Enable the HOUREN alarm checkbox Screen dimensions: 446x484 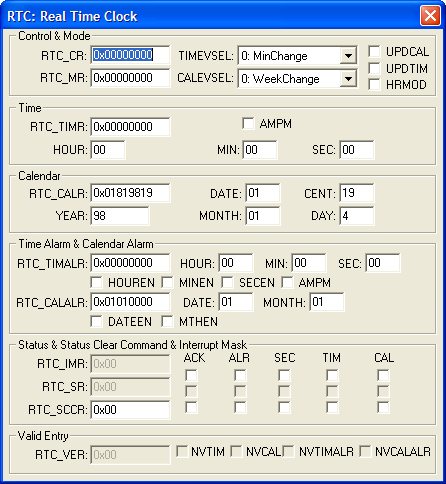pos(96,283)
